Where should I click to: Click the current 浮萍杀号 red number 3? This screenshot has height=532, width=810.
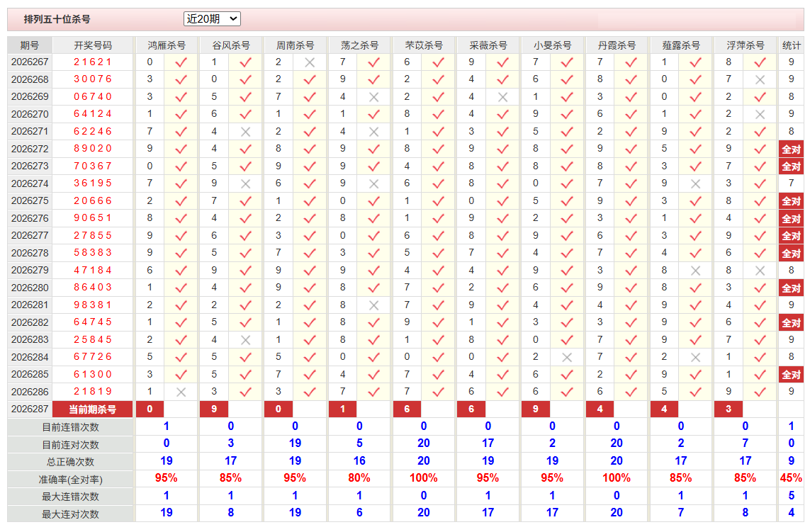729,409
